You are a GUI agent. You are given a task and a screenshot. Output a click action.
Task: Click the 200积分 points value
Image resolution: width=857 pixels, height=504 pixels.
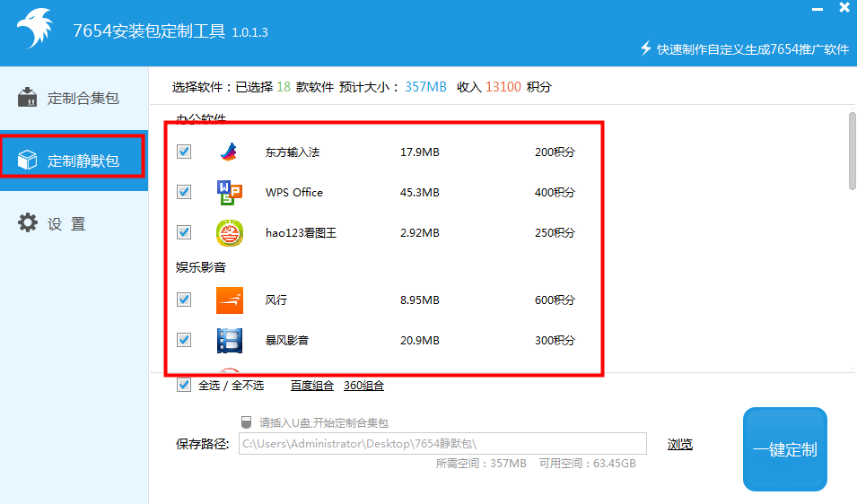click(555, 152)
